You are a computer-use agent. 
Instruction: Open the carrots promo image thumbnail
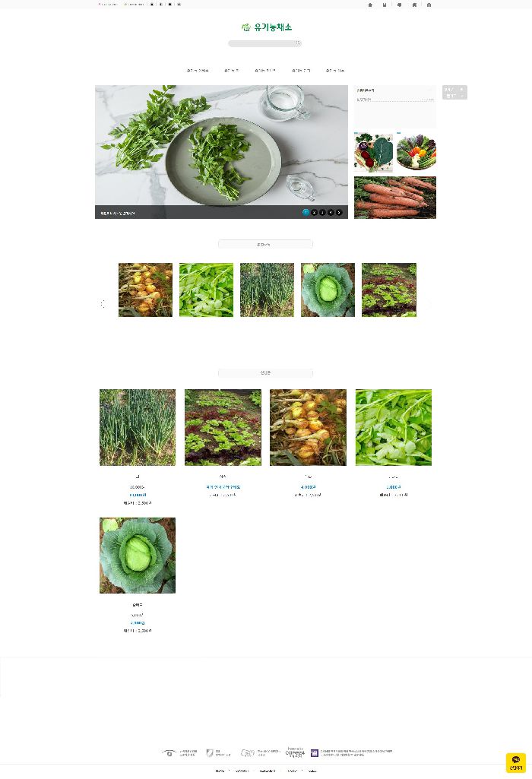click(395, 198)
